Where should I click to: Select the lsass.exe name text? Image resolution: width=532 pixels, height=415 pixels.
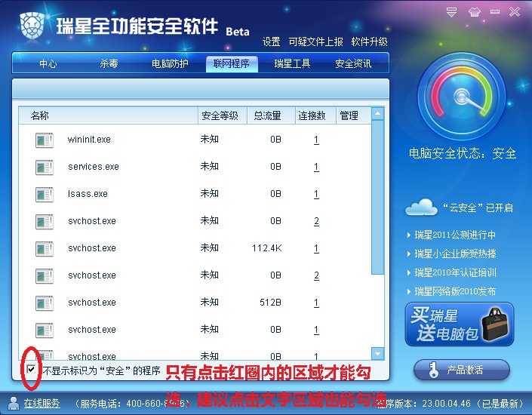click(x=88, y=194)
